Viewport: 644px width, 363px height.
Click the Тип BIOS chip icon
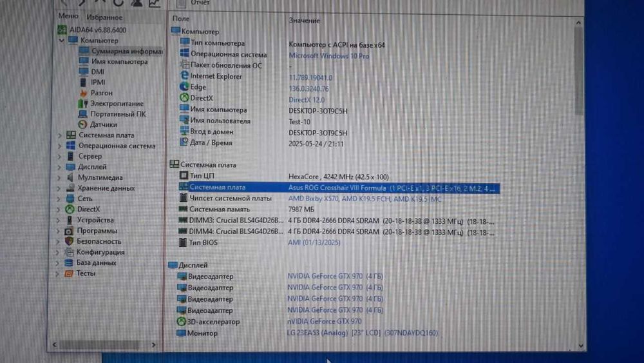click(183, 242)
